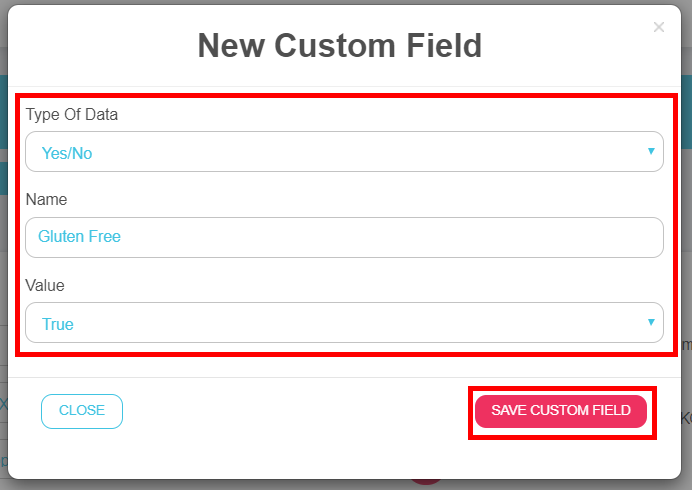Open the Type Of Data combo box
Screen dimensions: 692x490
click(344, 152)
